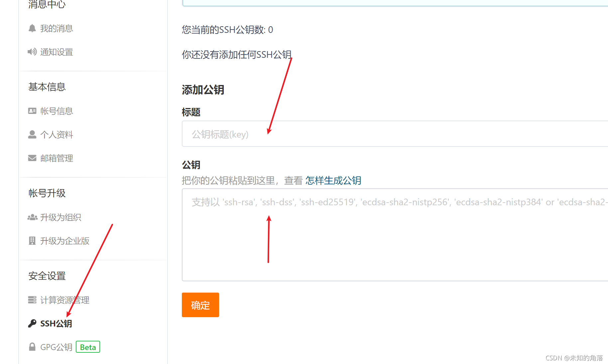Open GPG公钥 settings
This screenshot has height=364, width=608.
(56, 347)
